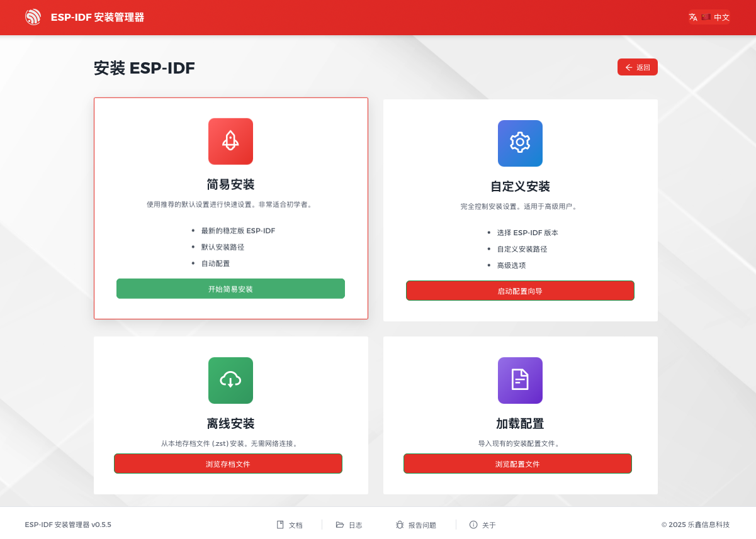The image size is (756, 539).
Task: Click the purple document icon for 加载配置
Action: click(x=520, y=381)
